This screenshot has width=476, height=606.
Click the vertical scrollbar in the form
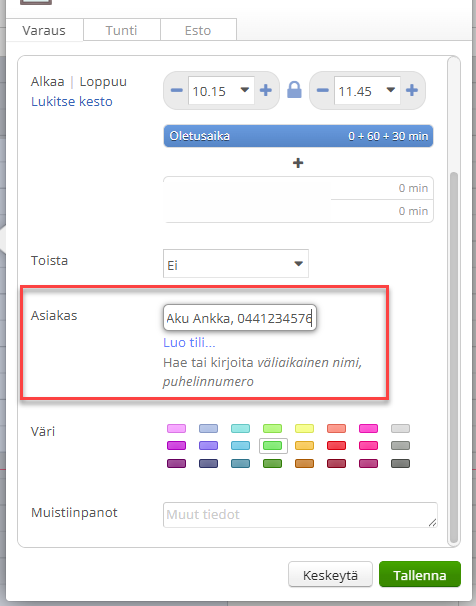coord(454,357)
